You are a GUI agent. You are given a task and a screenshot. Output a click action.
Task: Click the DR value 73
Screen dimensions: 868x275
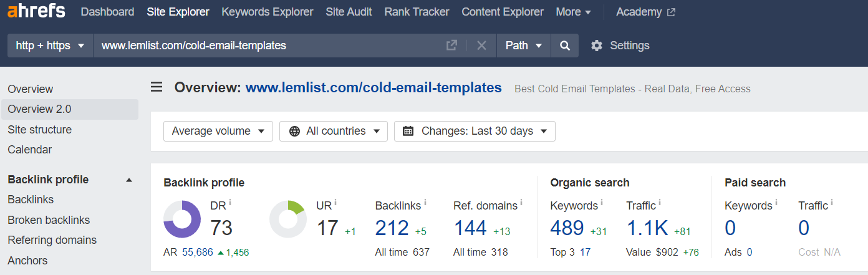pyautogui.click(x=221, y=228)
